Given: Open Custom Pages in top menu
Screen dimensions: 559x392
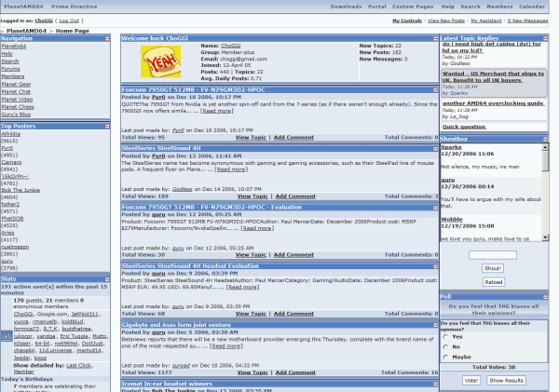Looking at the screenshot, I should tap(413, 7).
